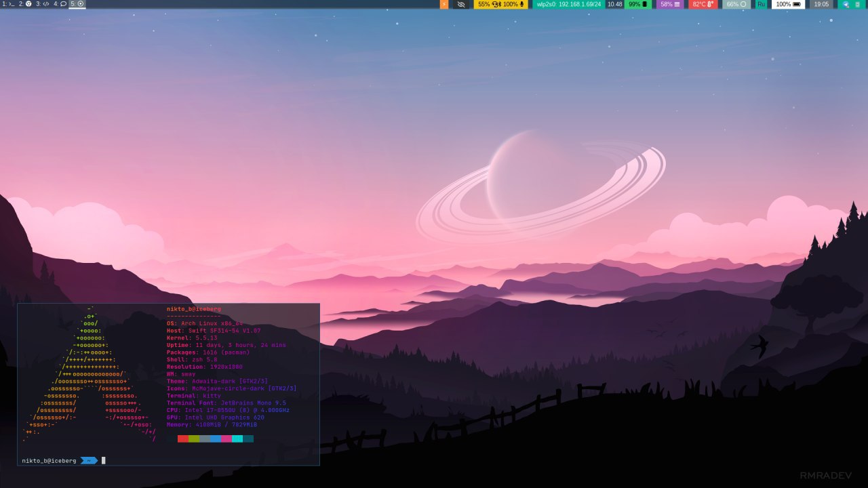Click the Arch ASCII logo in terminal
The image size is (868, 488).
pyautogui.click(x=90, y=375)
